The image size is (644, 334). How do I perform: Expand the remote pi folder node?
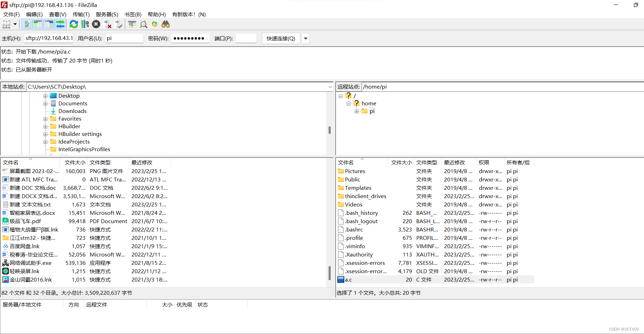[357, 111]
